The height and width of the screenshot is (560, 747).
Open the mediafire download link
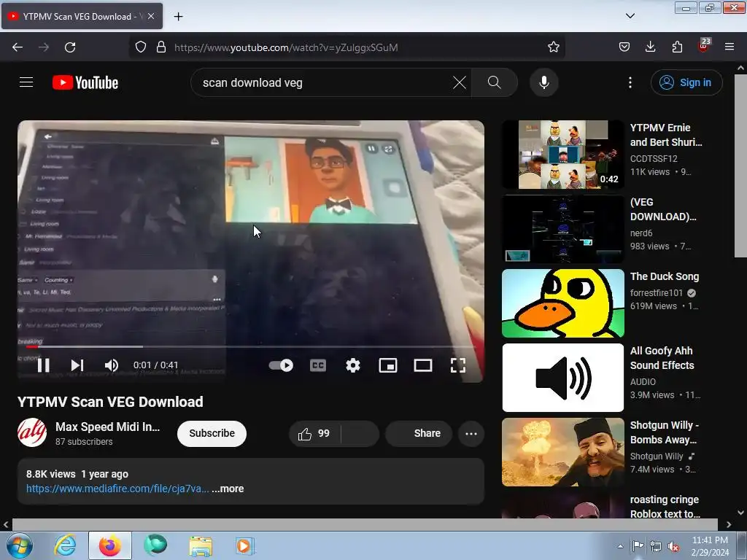tap(117, 489)
